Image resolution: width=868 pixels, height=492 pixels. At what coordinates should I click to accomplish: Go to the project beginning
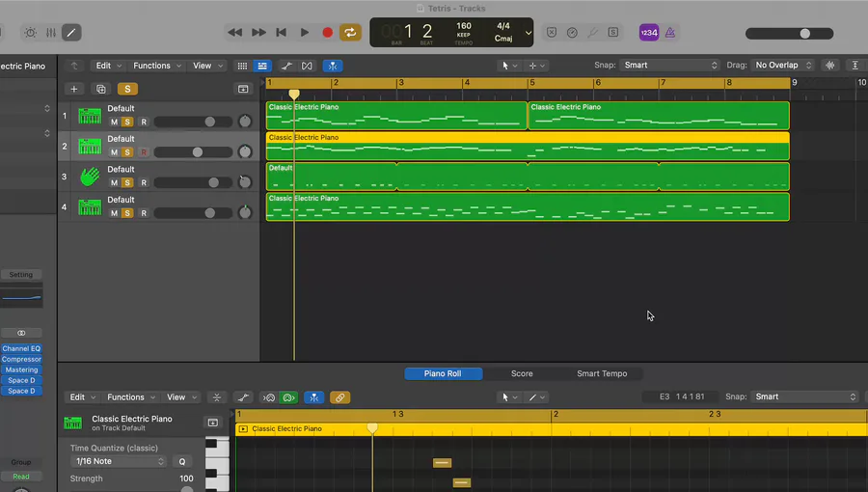[x=282, y=33]
